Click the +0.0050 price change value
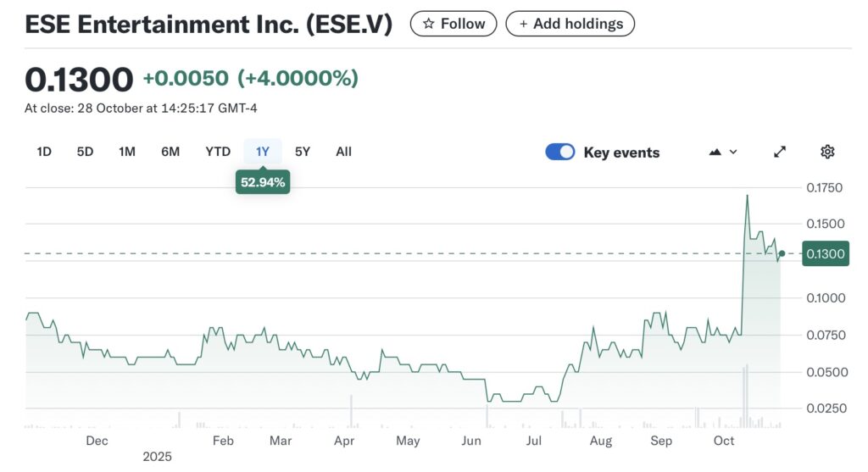This screenshot has width=868, height=472. [186, 78]
